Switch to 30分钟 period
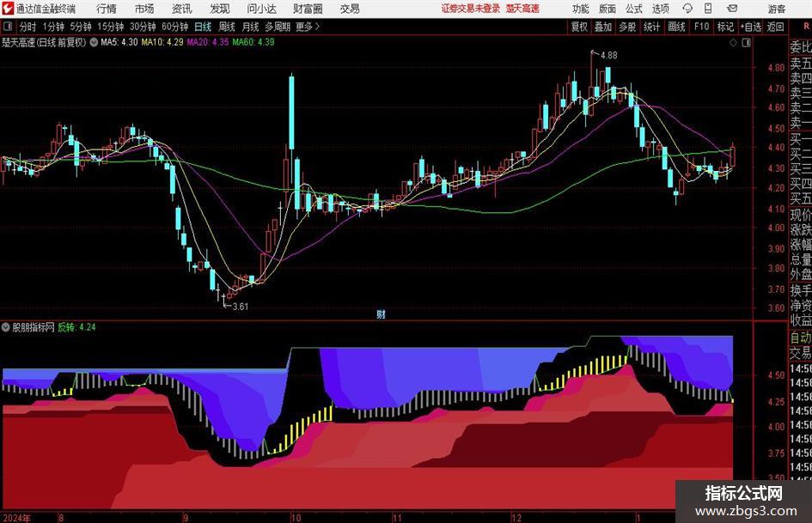 [x=143, y=27]
